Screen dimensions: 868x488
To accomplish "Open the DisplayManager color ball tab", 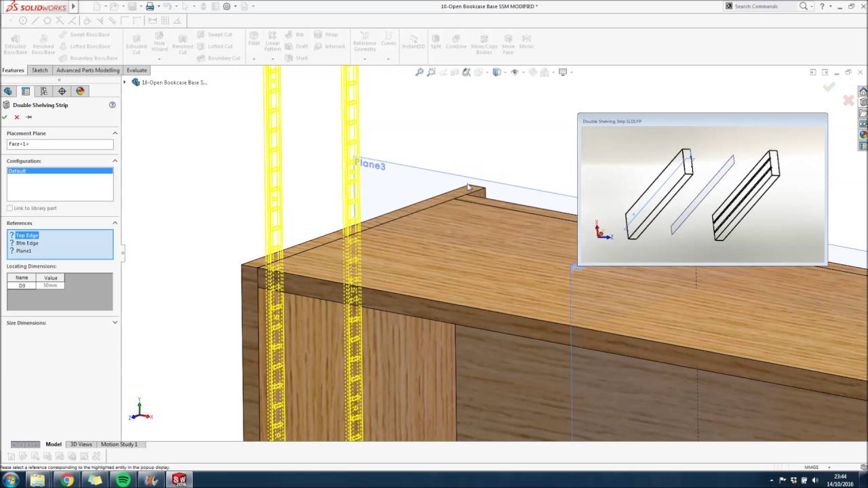I will (x=80, y=91).
